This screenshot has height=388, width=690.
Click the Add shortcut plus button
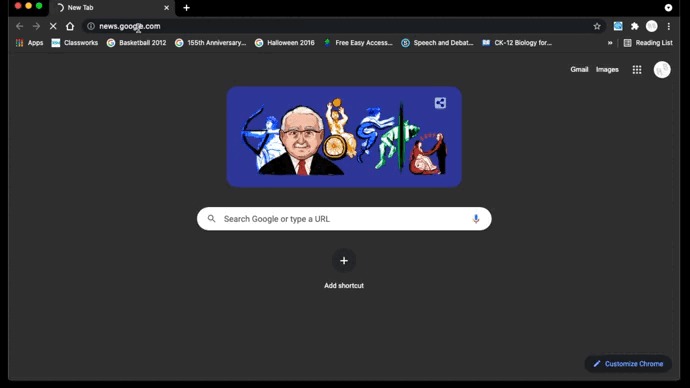[x=344, y=261]
